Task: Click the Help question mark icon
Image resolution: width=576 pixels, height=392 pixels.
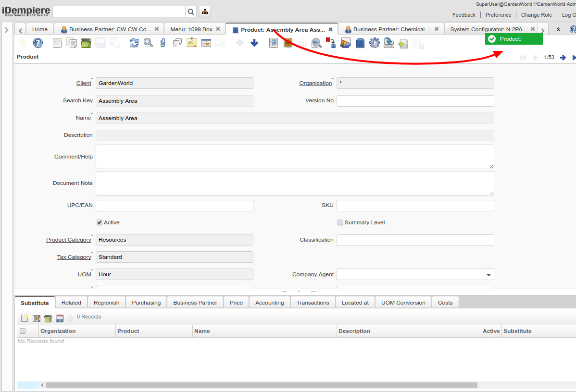Action: point(38,43)
